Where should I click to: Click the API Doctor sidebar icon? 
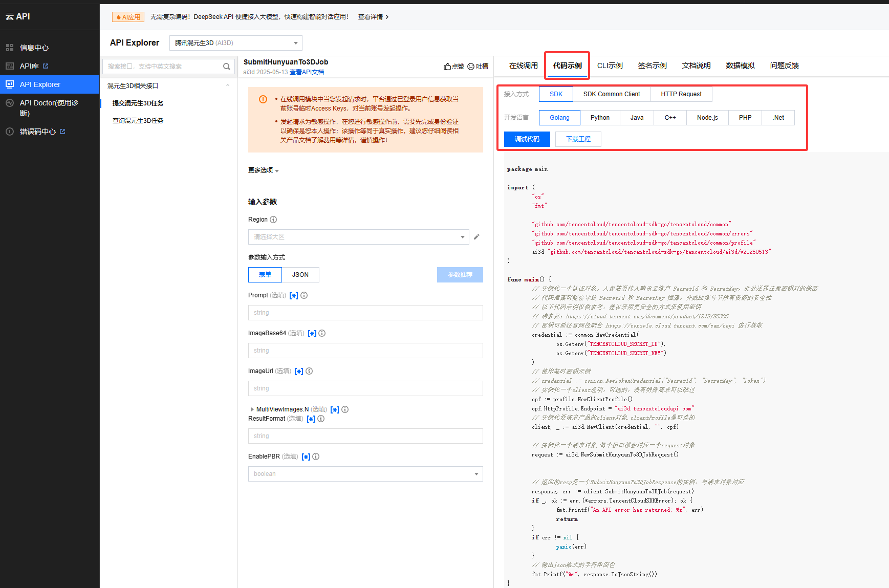(10, 103)
